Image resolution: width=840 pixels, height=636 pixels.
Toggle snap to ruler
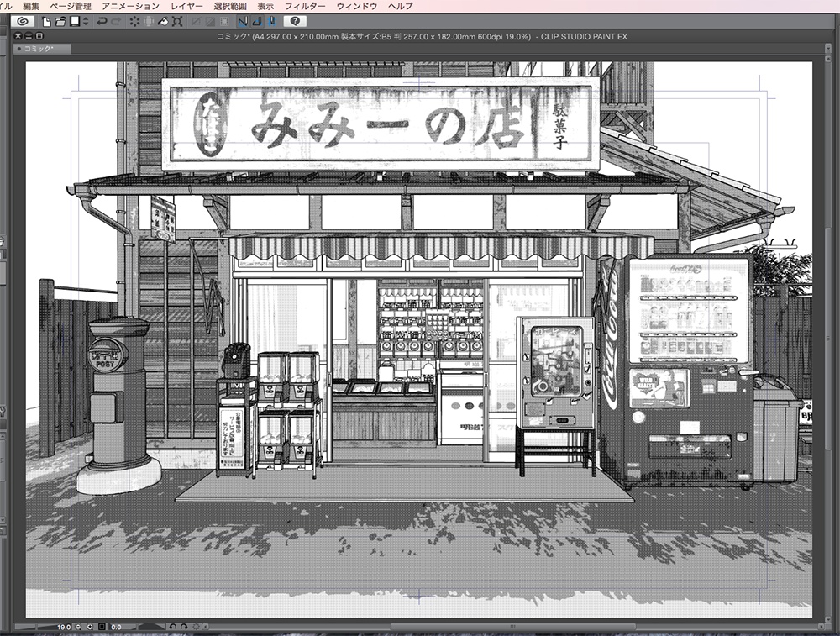(242, 23)
